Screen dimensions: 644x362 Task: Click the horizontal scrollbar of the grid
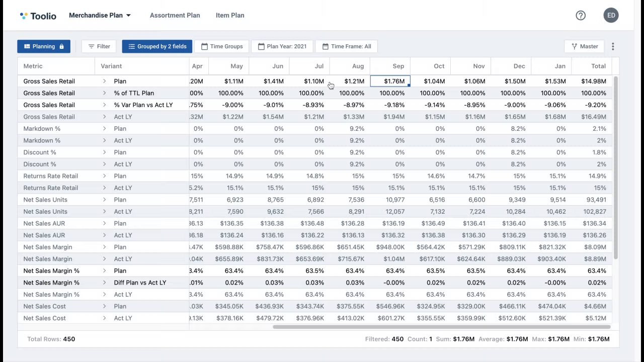[x=441, y=327]
